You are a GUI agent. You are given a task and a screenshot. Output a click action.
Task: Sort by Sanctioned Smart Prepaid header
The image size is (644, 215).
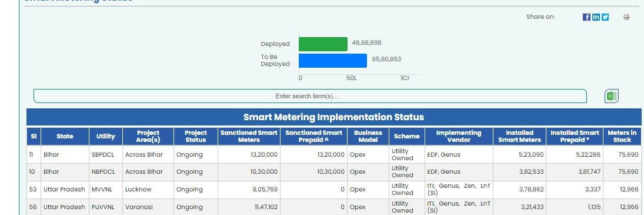pyautogui.click(x=314, y=136)
